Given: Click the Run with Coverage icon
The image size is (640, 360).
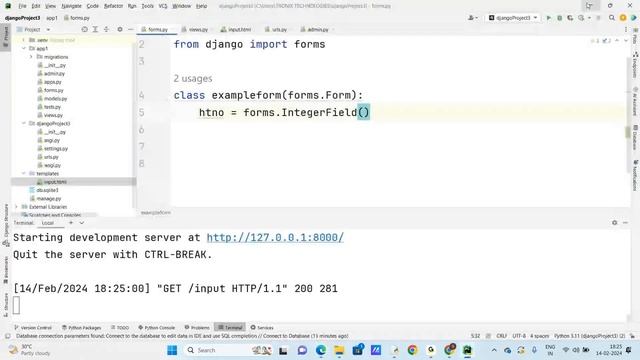Looking at the screenshot, I should coord(570,18).
